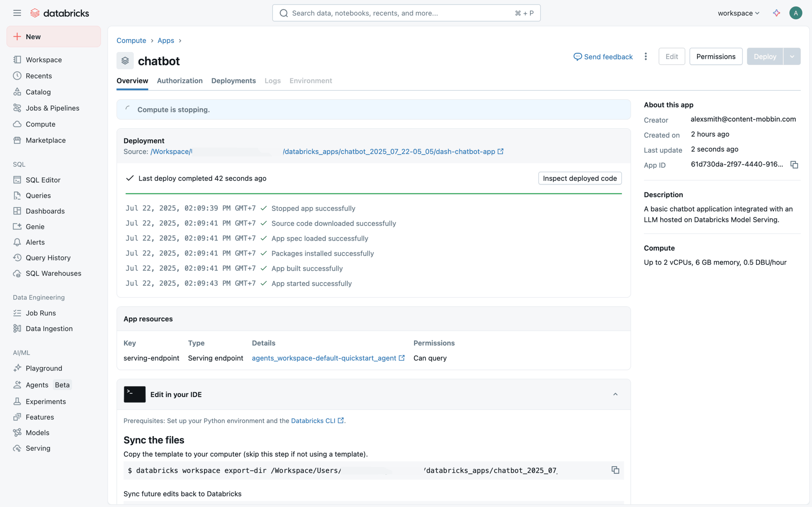812x507 pixels.
Task: Open the Deploy dropdown arrow
Action: 792,57
